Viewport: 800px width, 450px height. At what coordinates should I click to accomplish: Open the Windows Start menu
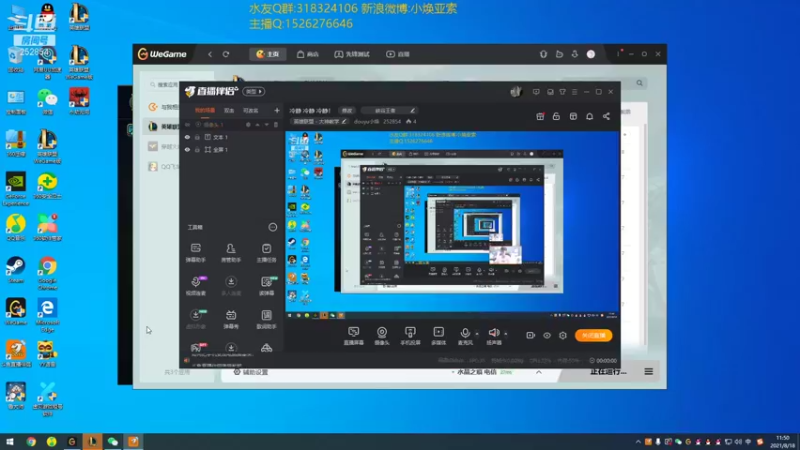coord(10,441)
